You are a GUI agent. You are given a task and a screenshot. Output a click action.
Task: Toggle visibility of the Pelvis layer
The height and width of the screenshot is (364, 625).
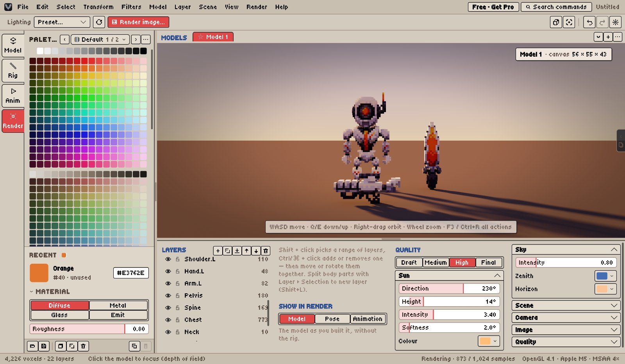click(x=168, y=296)
